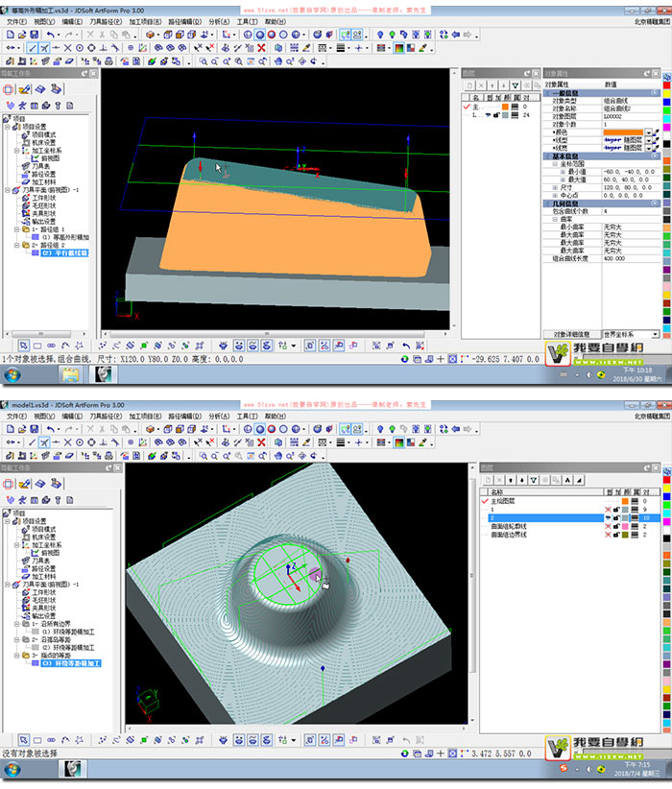Expand 中心点 row in object properties
Image resolution: width=672 pixels, height=789 pixels.
pos(555,195)
